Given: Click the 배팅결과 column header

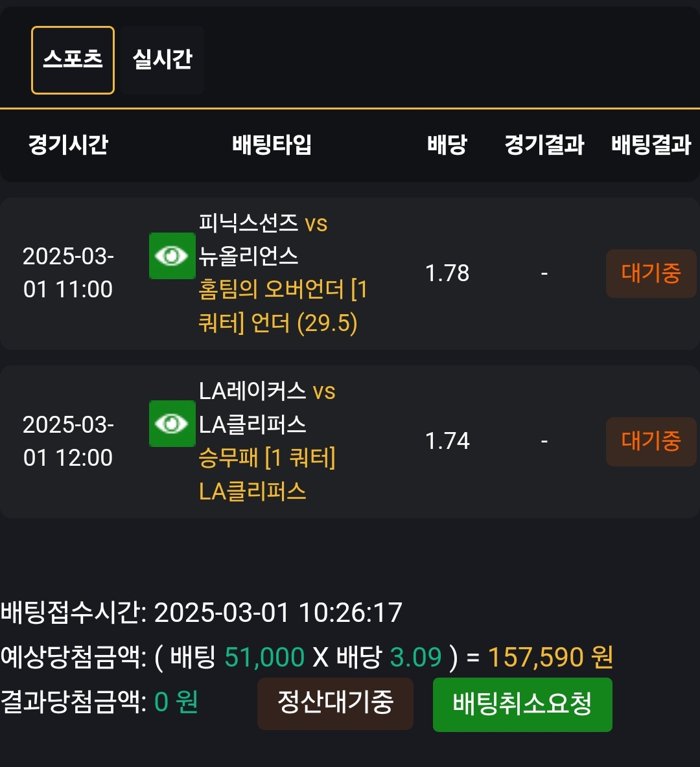Looking at the screenshot, I should [x=651, y=144].
